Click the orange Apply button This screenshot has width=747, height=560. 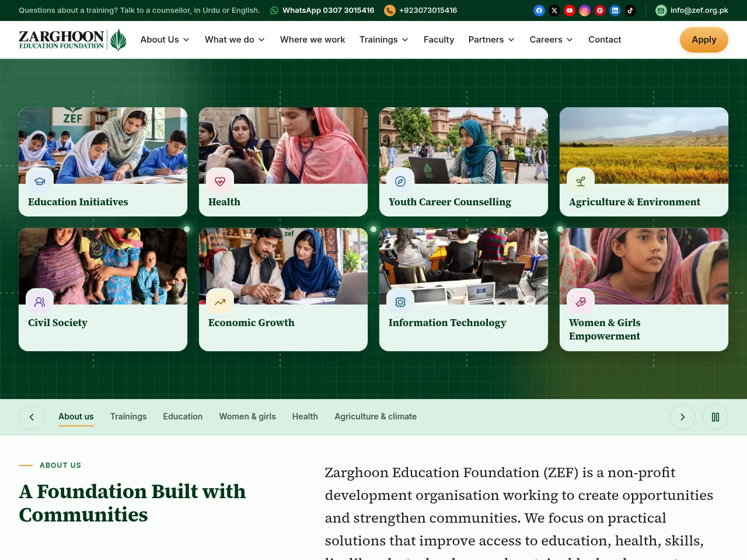(704, 40)
